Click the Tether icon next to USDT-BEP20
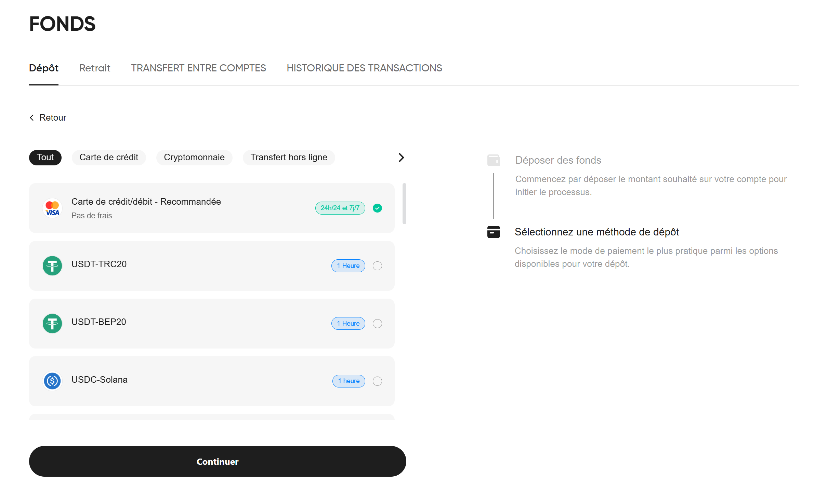 pos(52,323)
